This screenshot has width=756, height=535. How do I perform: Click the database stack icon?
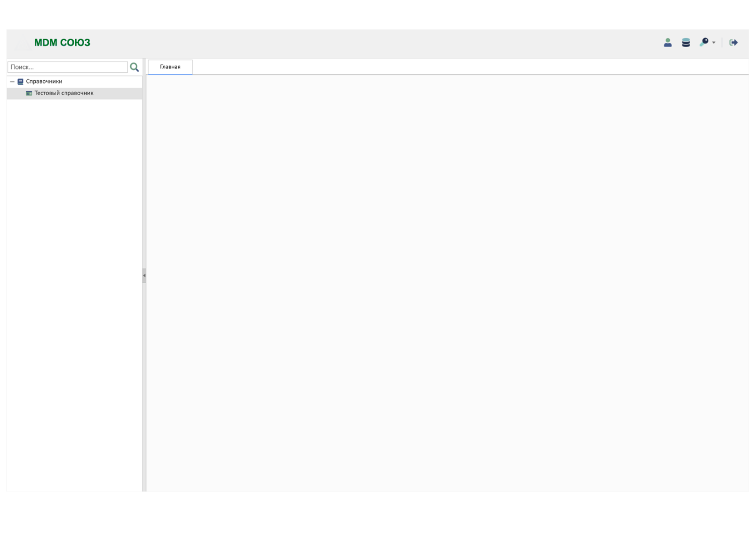click(x=685, y=42)
